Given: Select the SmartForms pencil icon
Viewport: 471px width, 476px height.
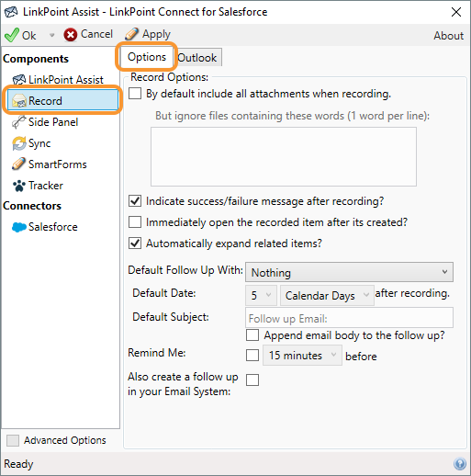Looking at the screenshot, I should [x=18, y=164].
